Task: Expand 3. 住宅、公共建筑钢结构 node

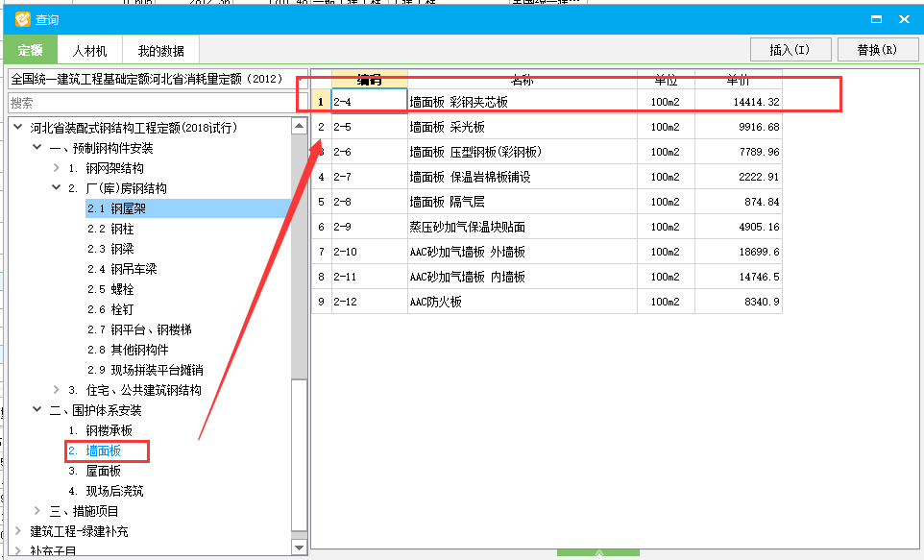Action: coord(56,389)
